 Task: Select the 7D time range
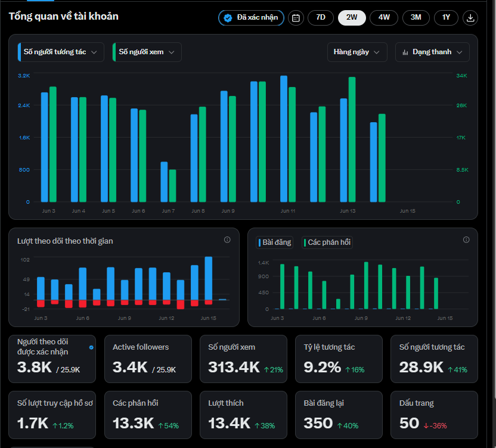[x=321, y=17]
